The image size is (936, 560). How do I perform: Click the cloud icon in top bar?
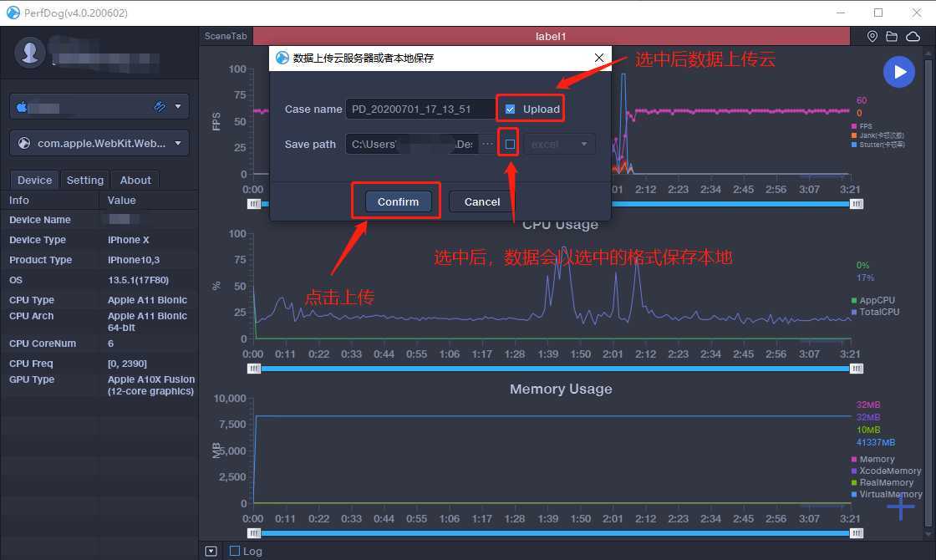913,37
